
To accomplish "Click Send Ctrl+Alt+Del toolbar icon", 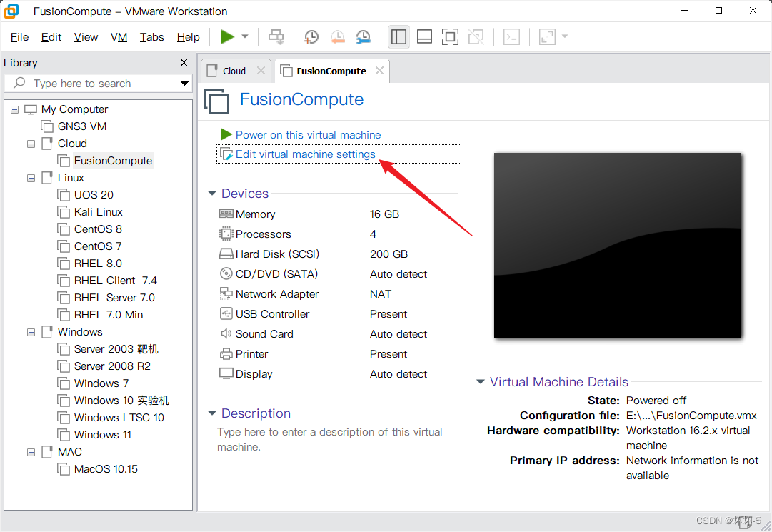I will [x=276, y=37].
